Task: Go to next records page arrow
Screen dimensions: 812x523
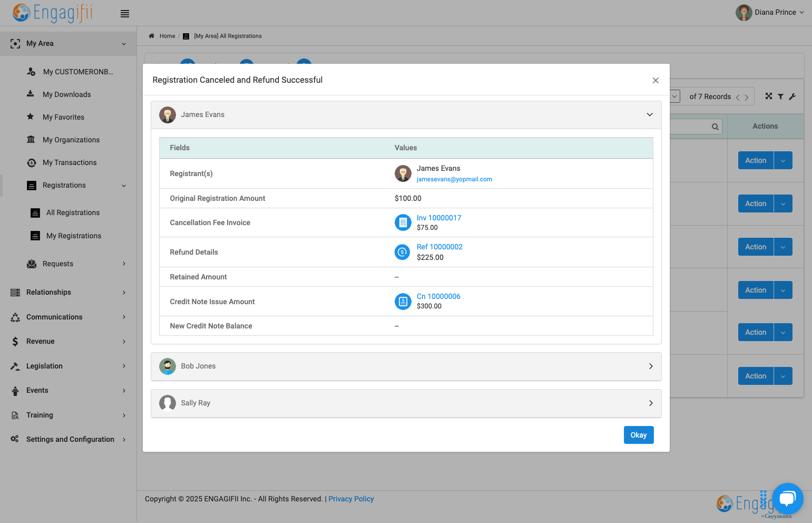Action: click(x=747, y=98)
